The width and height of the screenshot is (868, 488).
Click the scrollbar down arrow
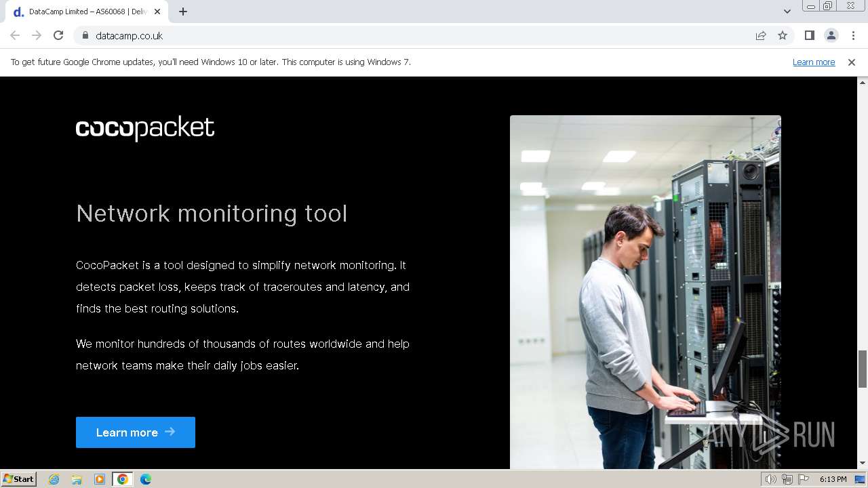(x=863, y=464)
